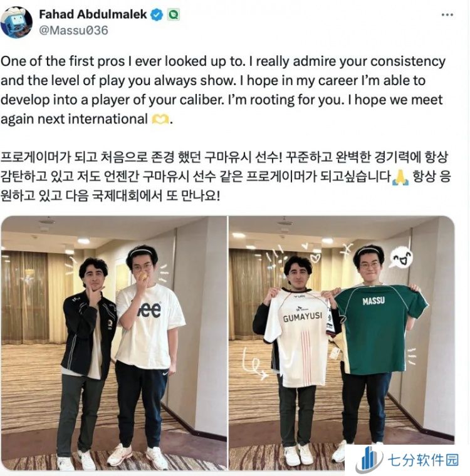Click the green affiliate badge beside name
The image size is (470, 476).
(174, 14)
